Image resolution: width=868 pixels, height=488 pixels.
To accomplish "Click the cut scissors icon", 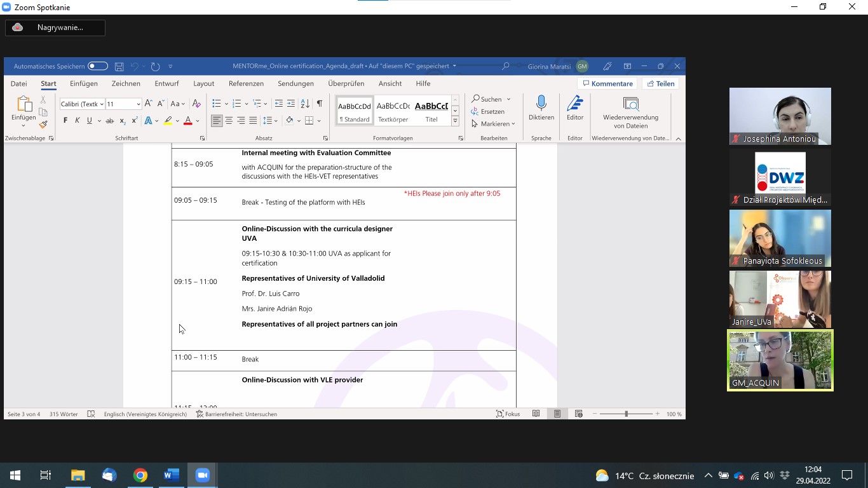I will [43, 100].
